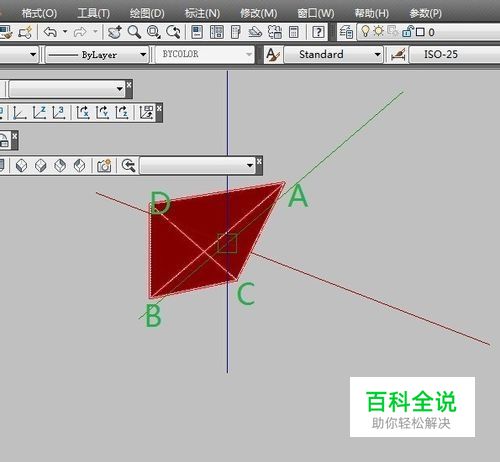The width and height of the screenshot is (500, 462).
Task: Open the ISO-25 dimension style list
Action: coord(455,54)
